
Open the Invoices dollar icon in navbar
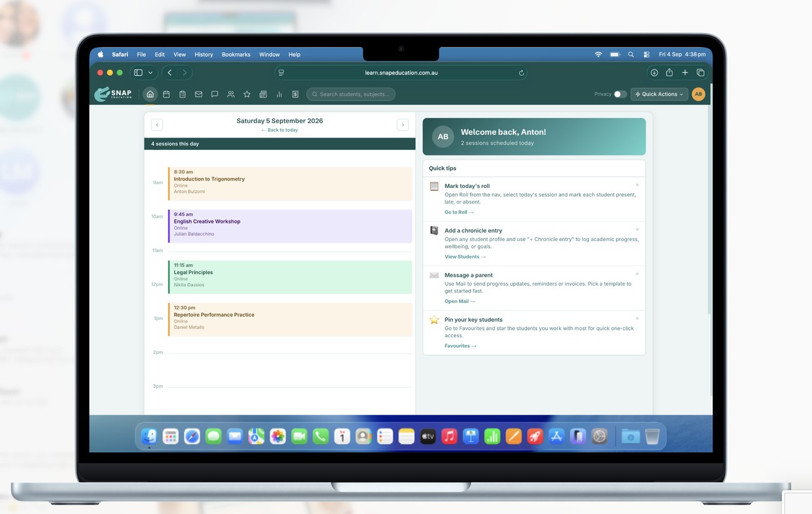tap(295, 94)
